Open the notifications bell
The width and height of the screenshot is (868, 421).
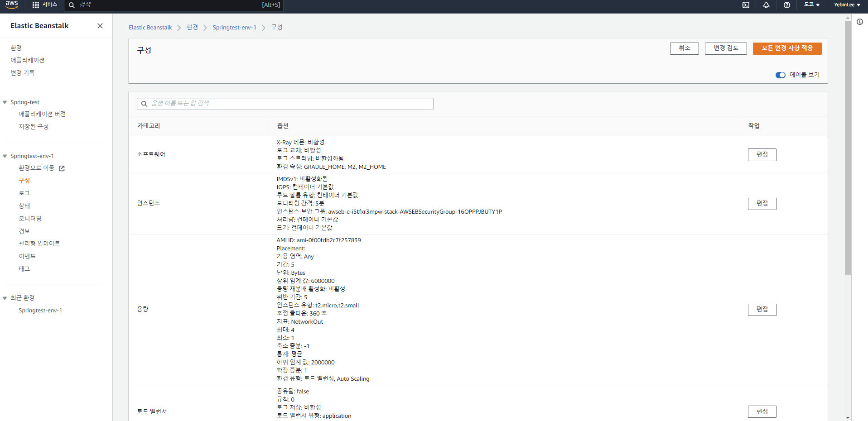point(766,5)
